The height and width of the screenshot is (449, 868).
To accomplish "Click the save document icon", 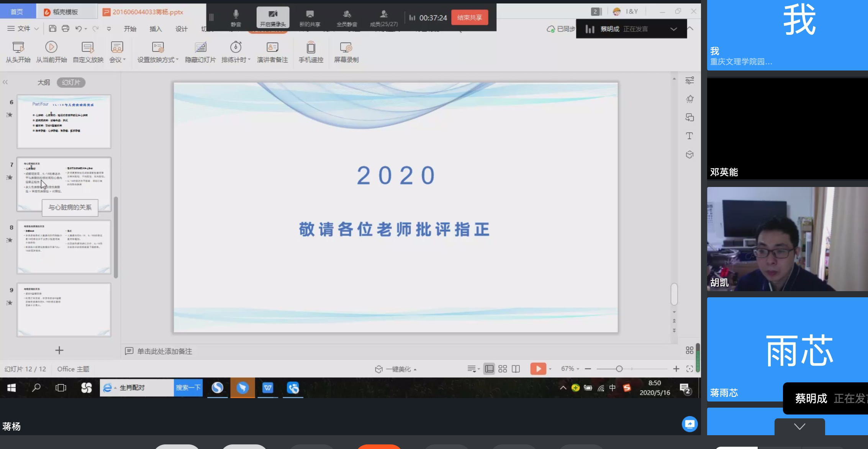I will (52, 28).
